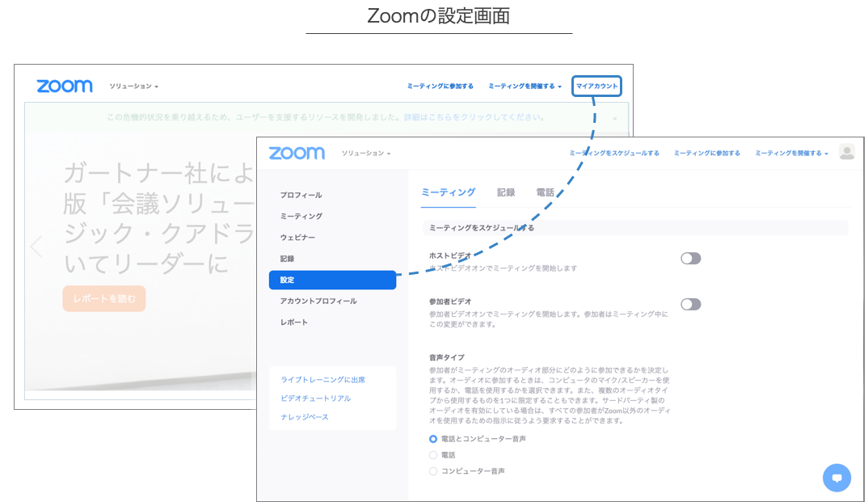This screenshot has width=868, height=502.
Task: Click ミーティングに参加する in the back homepage window
Action: [440, 86]
